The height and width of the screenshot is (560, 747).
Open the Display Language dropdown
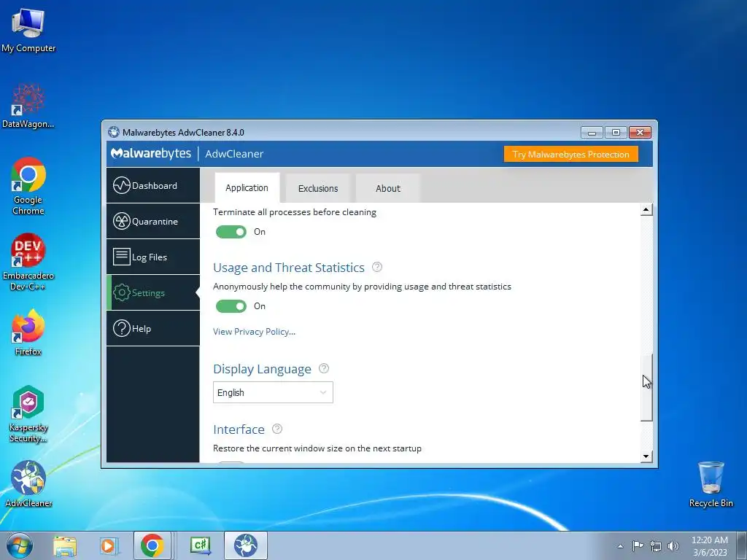point(273,392)
